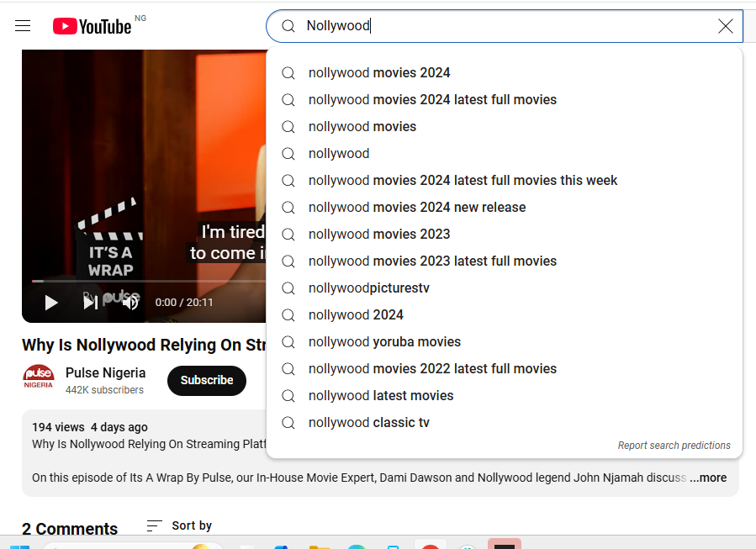Open the guide via hamburger icon
This screenshot has width=756, height=549.
pyautogui.click(x=23, y=25)
